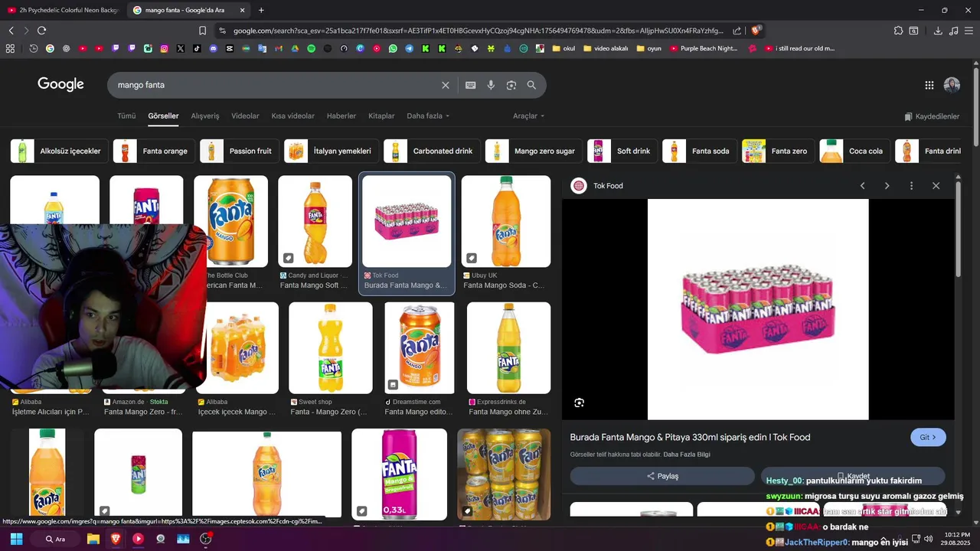Open the Brave Shields lion icon
Viewport: 980px width, 551px height.
click(756, 31)
